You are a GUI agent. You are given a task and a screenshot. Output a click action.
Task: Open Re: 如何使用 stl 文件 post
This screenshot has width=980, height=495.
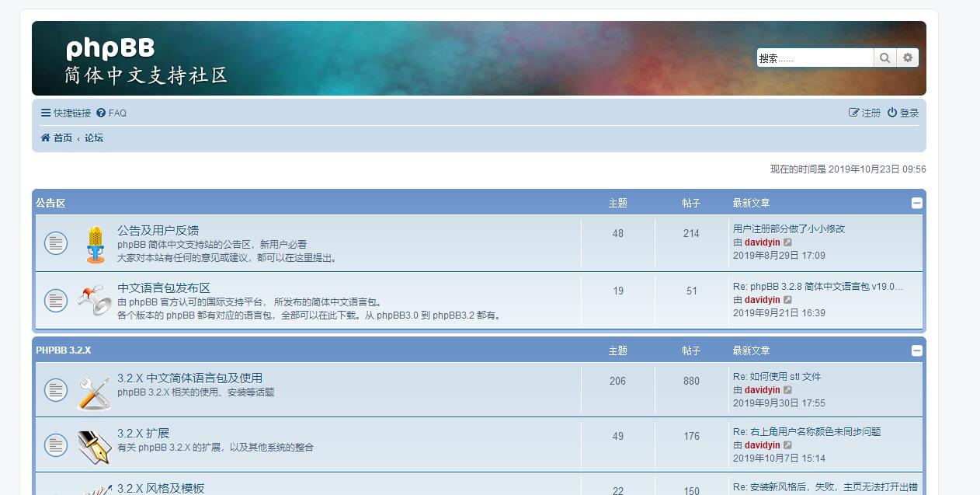pos(777,376)
